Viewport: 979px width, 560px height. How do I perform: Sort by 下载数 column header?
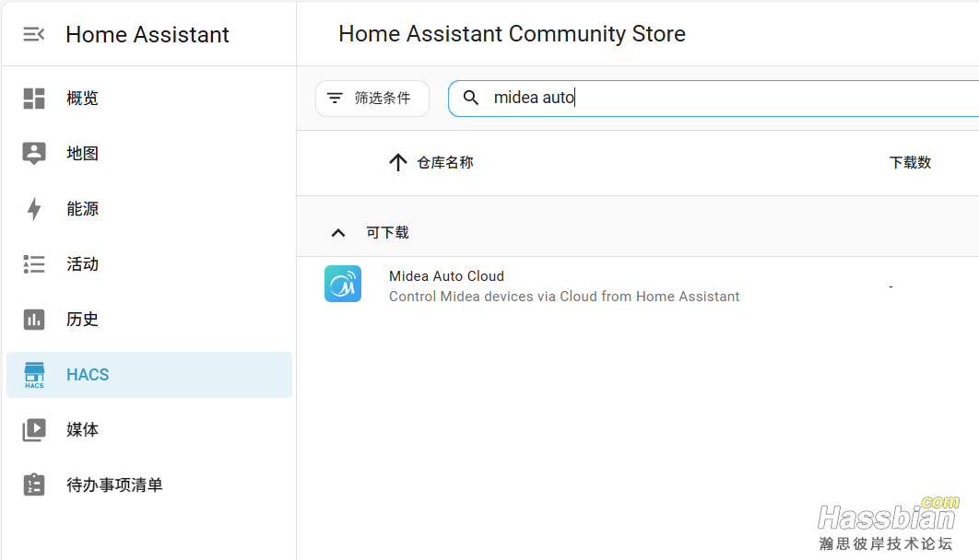(910, 163)
